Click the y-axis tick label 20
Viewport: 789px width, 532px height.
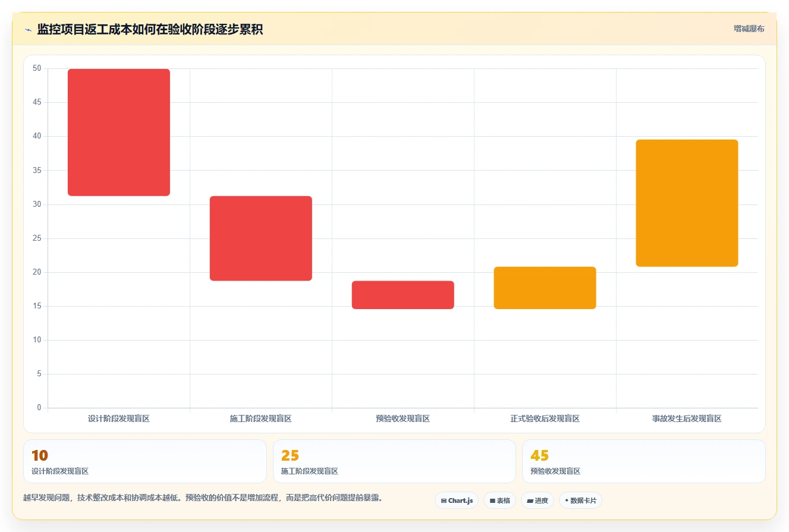point(37,272)
